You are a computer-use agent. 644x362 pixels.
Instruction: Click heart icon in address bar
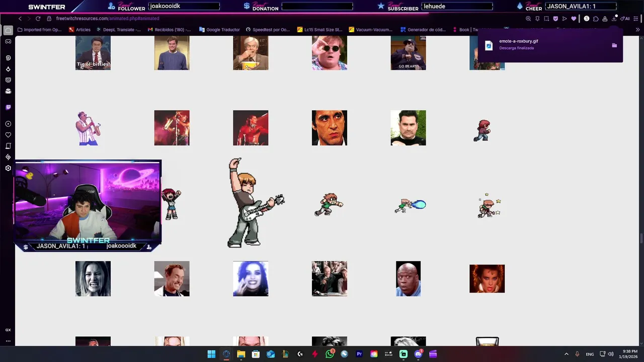[x=574, y=19]
